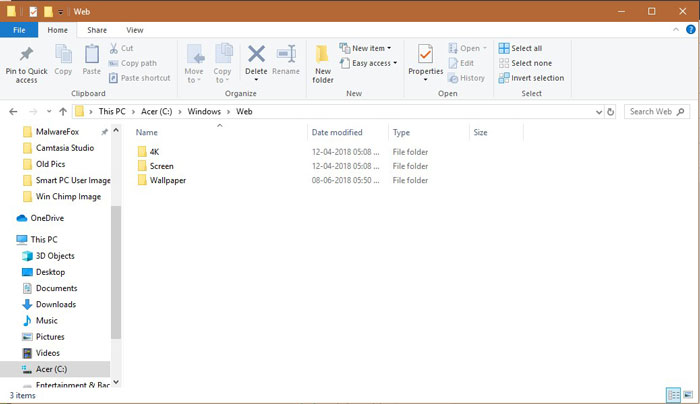Screen dimensions: 700x404
Task: Open recent locations dropdown arrow
Action: tap(49, 112)
